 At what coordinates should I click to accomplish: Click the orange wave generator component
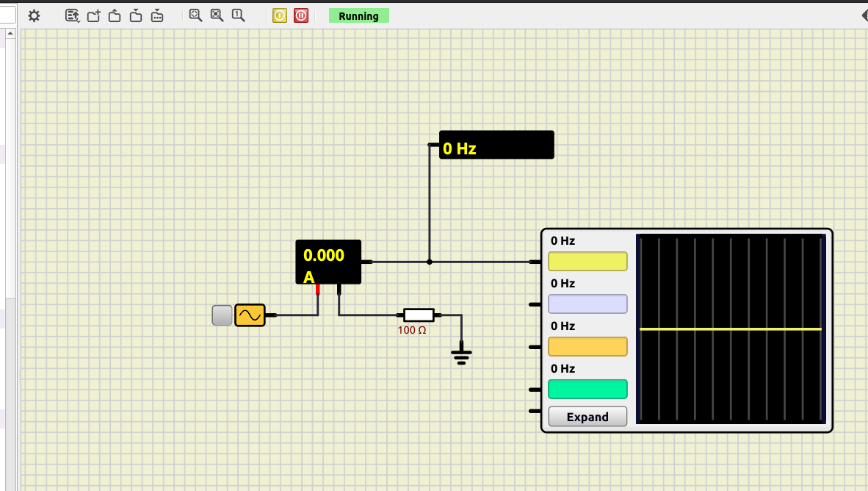[250, 315]
